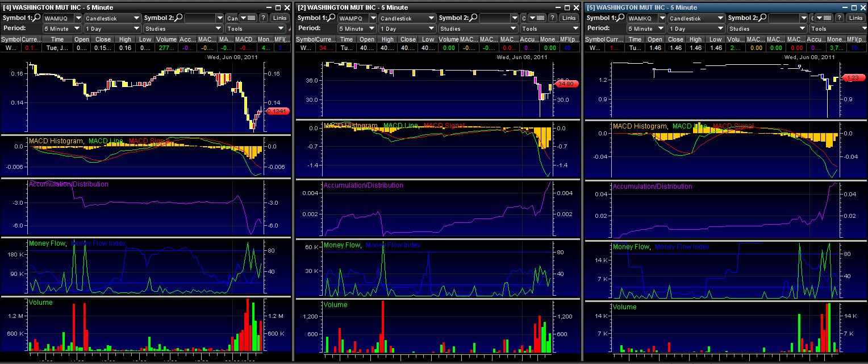Click the Volume study label in window [5]

tap(624, 307)
